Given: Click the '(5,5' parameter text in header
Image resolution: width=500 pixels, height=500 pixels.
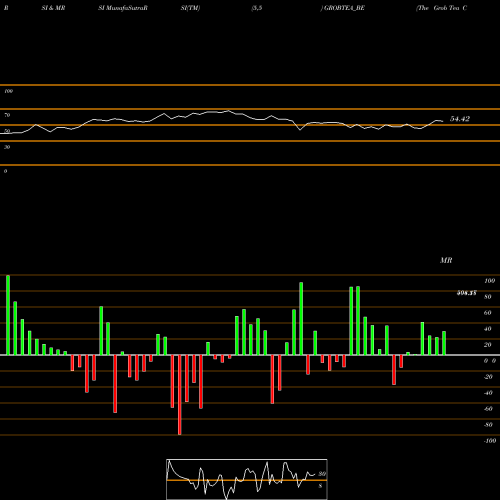Looking at the screenshot, I should coord(257,8).
